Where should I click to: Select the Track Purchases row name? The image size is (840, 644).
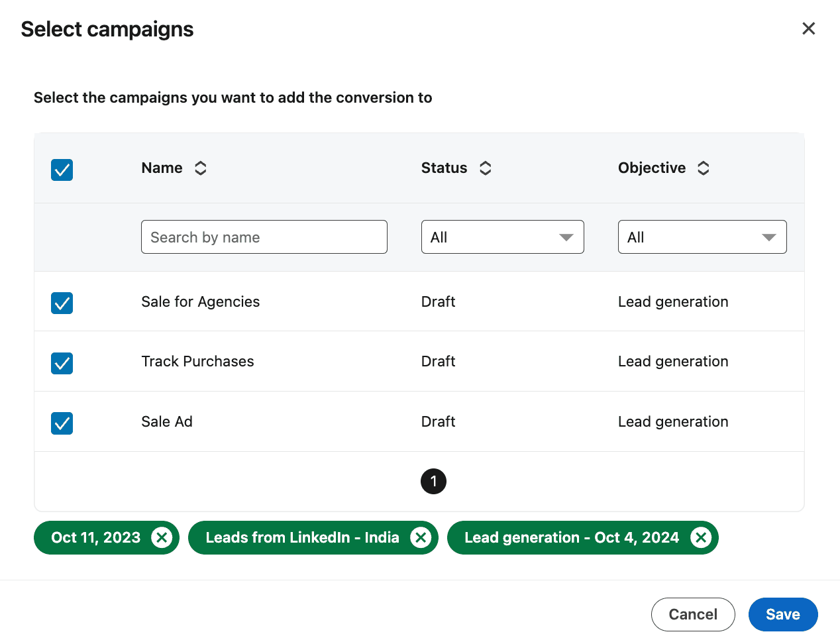(197, 362)
